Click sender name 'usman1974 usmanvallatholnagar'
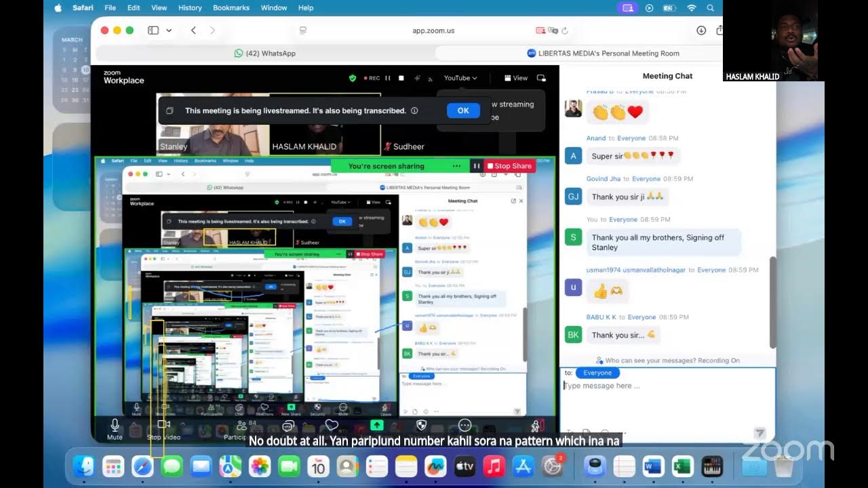Image resolution: width=868 pixels, height=488 pixels. coord(635,270)
